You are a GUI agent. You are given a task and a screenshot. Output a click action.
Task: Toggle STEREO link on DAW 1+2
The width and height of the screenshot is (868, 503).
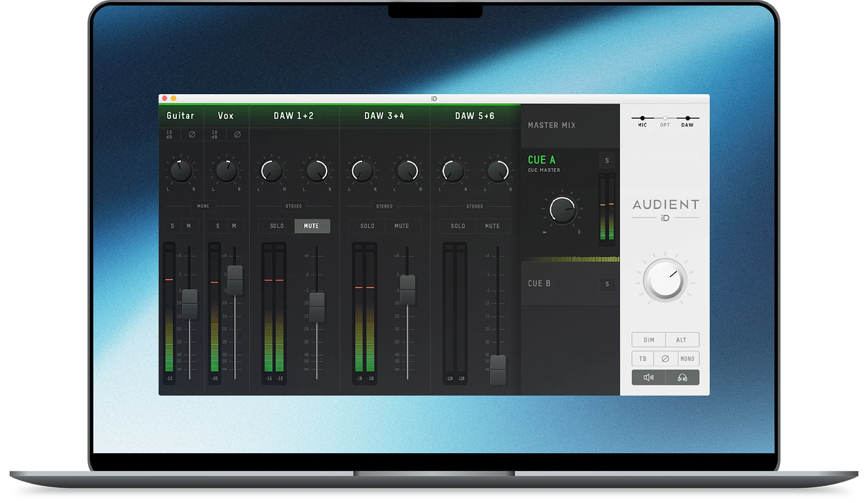pyautogui.click(x=294, y=206)
